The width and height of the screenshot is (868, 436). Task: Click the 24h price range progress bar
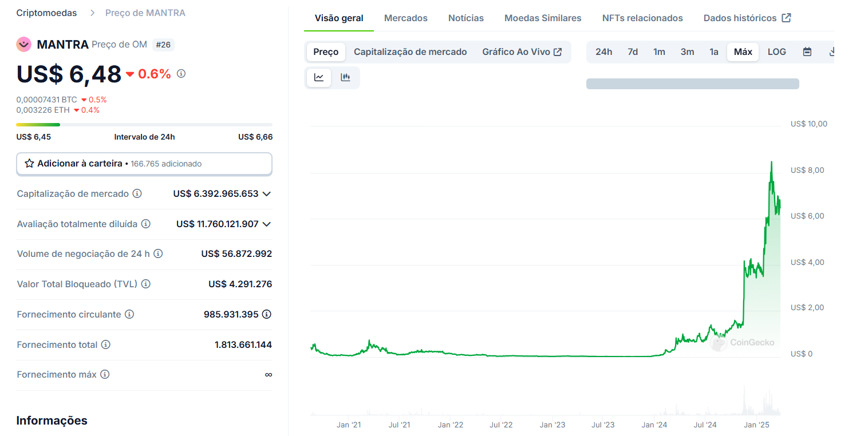point(144,124)
